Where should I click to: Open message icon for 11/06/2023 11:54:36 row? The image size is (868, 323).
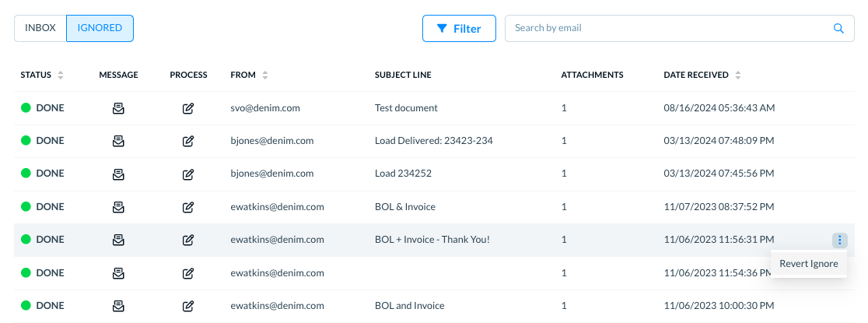(x=118, y=272)
